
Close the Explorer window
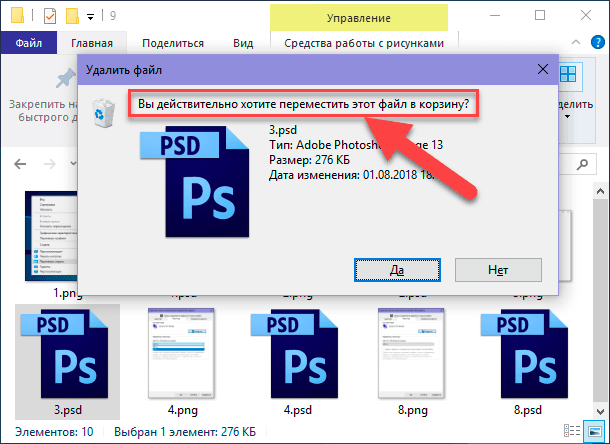click(x=586, y=15)
